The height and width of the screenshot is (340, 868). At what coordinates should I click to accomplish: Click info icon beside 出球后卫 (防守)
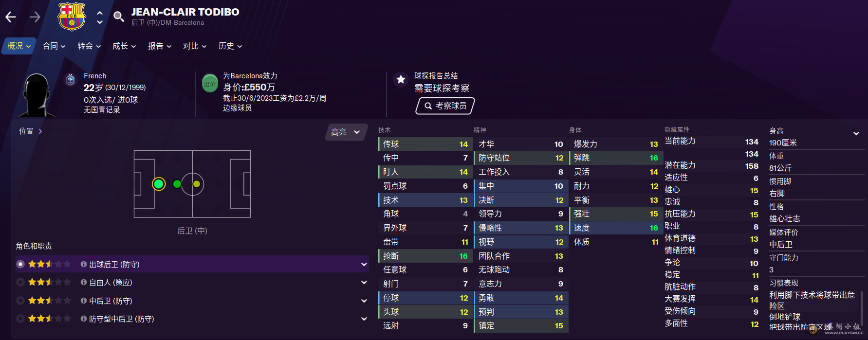[84, 264]
